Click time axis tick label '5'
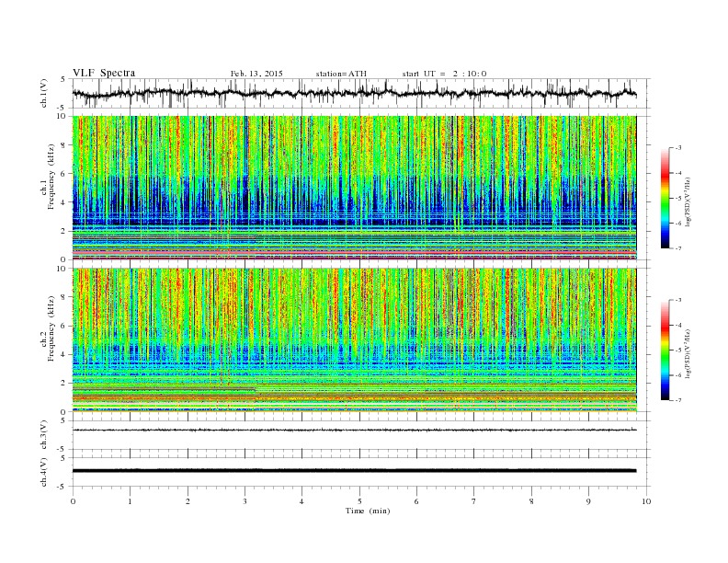The image size is (728, 563). 359,501
